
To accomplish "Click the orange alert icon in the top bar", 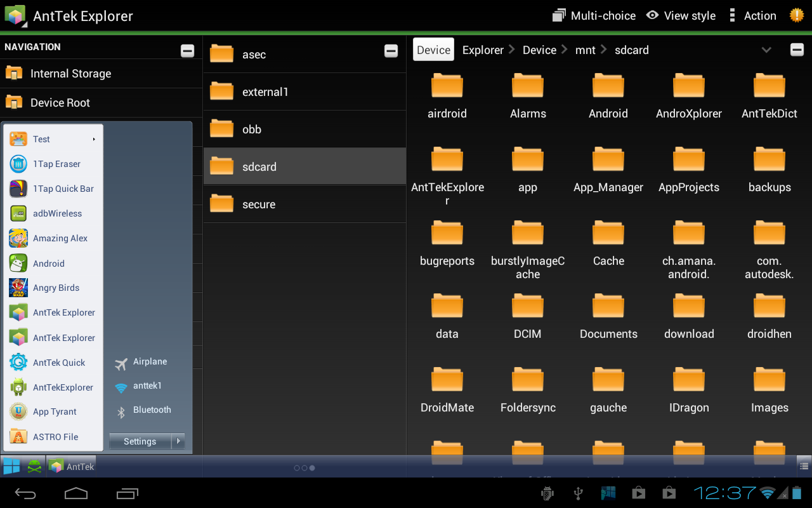I will pos(797,15).
